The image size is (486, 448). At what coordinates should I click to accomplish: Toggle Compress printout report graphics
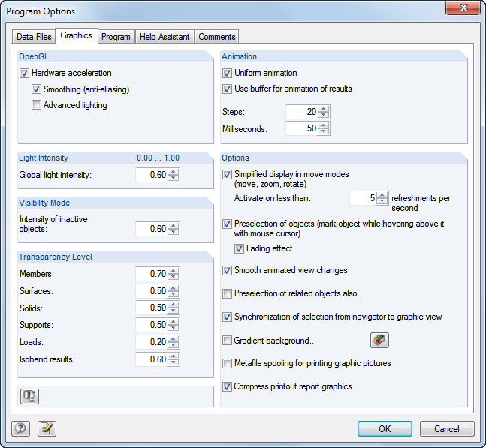[227, 386]
